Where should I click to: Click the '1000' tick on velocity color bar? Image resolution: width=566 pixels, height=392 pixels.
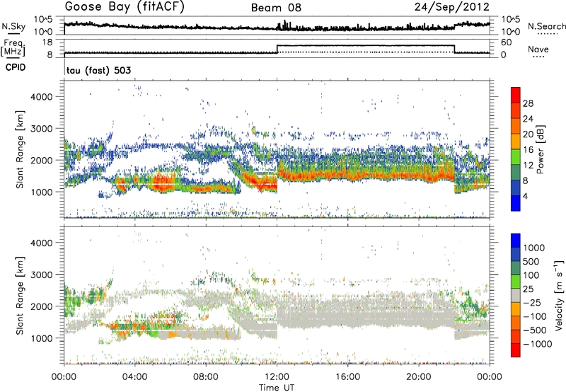click(x=534, y=248)
